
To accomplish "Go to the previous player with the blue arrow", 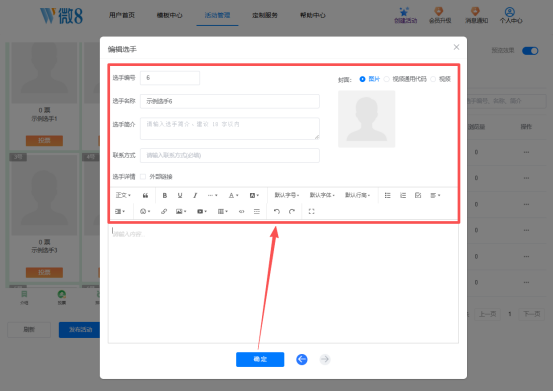I will 302,359.
